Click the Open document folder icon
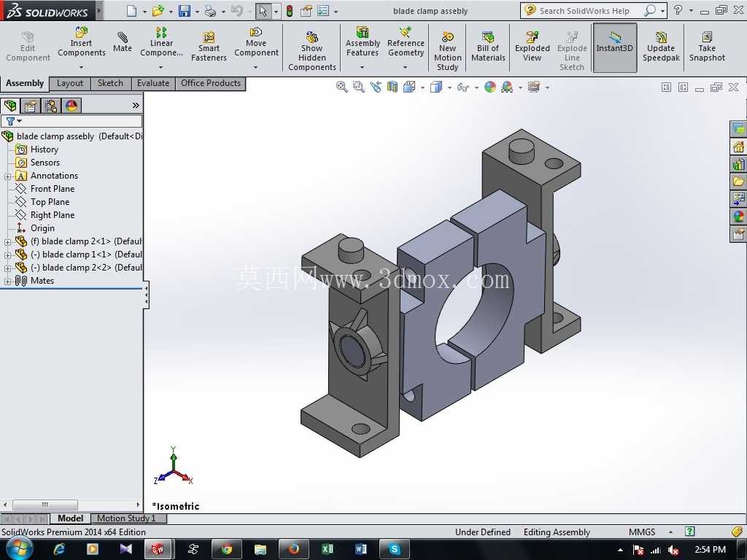Image resolution: width=747 pixels, height=560 pixels. [158, 11]
